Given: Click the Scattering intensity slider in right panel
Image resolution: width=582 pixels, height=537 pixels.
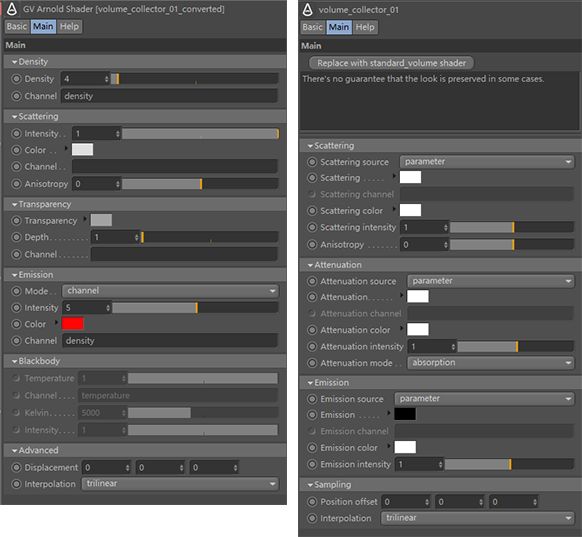Looking at the screenshot, I should tap(512, 227).
